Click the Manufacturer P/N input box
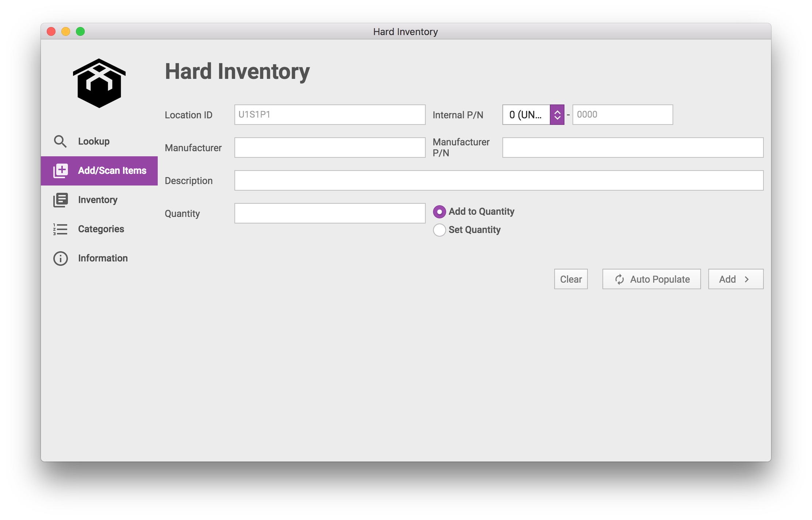 pos(633,148)
